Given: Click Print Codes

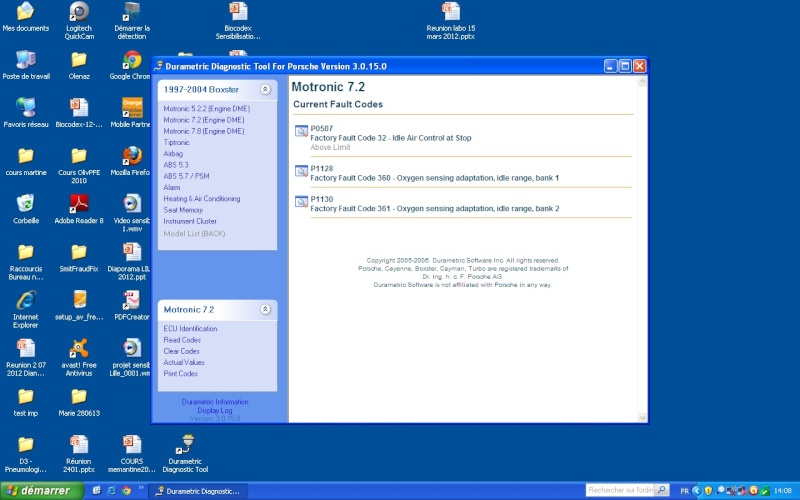Looking at the screenshot, I should pyautogui.click(x=181, y=373).
